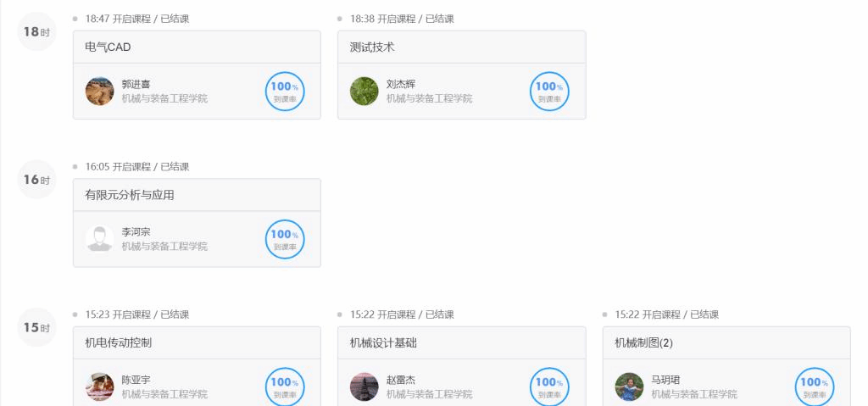Open the 电气CAD course title
Image resolution: width=868 pixels, height=406 pixels.
(x=108, y=47)
